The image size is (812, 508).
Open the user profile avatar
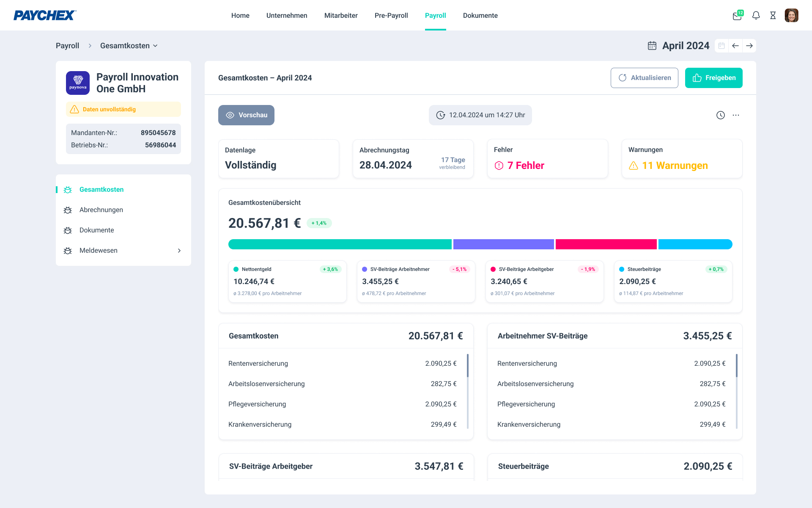(791, 16)
